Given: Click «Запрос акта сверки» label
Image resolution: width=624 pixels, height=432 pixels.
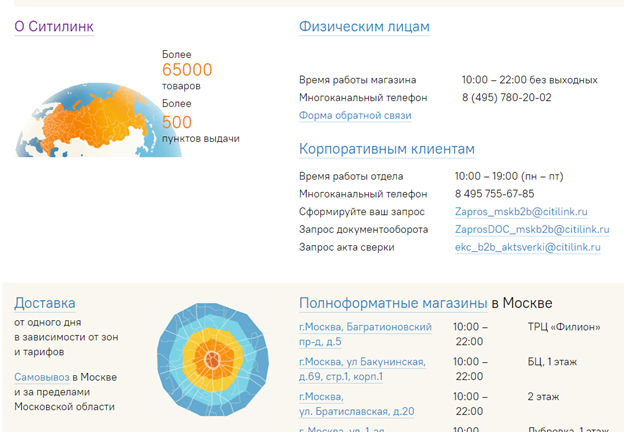Looking at the screenshot, I should click(x=347, y=247).
